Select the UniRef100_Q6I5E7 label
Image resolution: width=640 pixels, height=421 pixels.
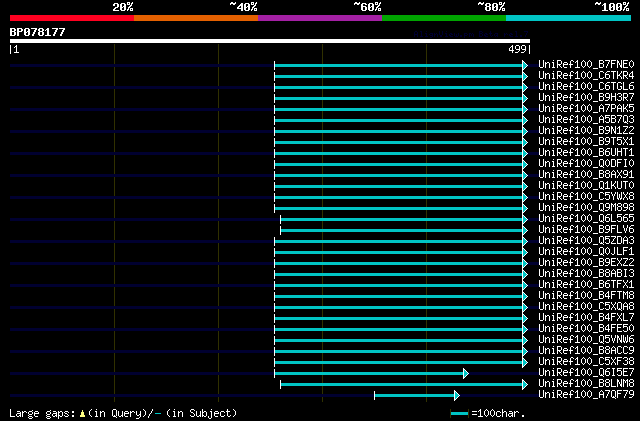pyautogui.click(x=586, y=373)
